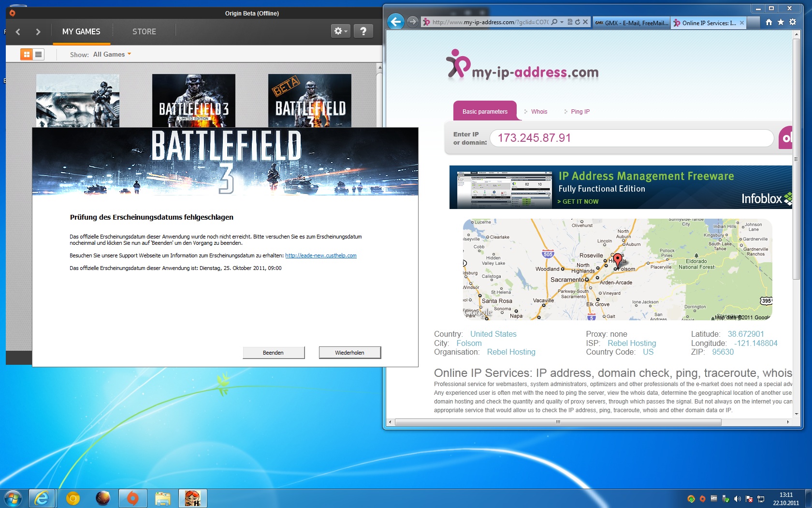Go forward in Origin navigation
812x508 pixels.
click(x=38, y=32)
